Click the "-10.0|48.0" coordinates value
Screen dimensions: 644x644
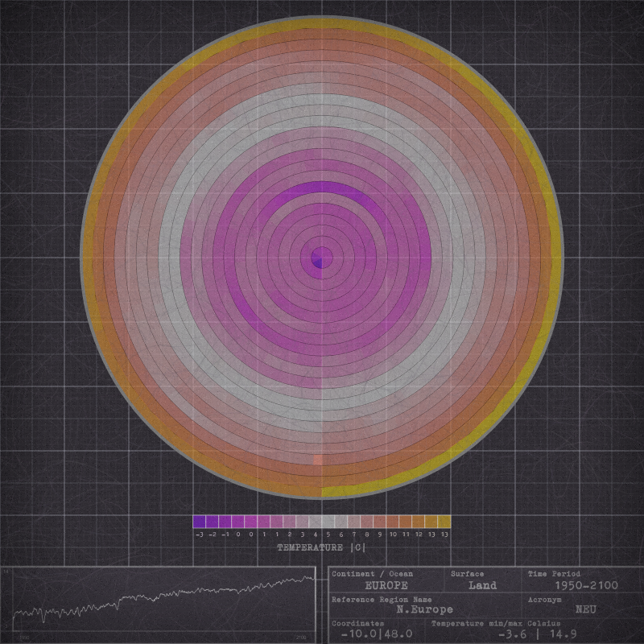point(377,634)
